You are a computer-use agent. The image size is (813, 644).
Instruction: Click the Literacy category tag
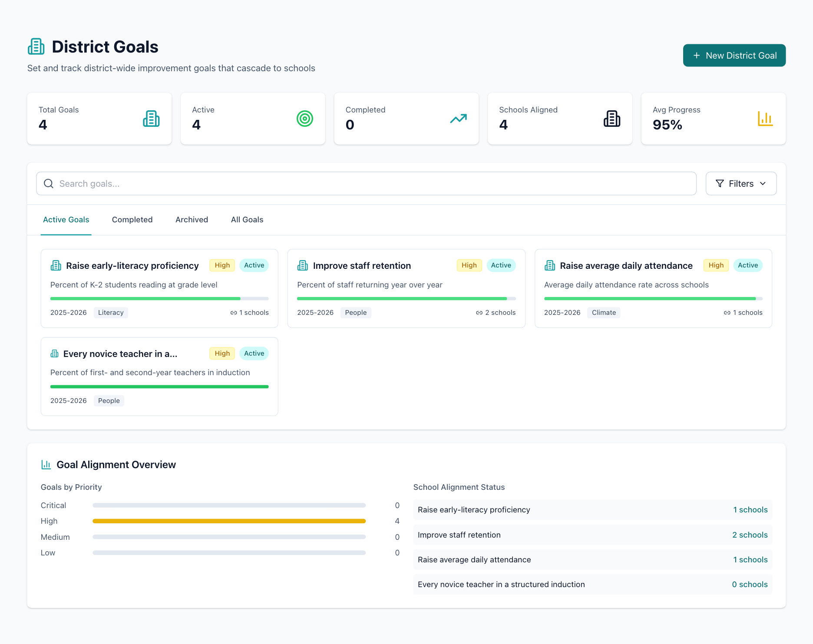(x=111, y=313)
